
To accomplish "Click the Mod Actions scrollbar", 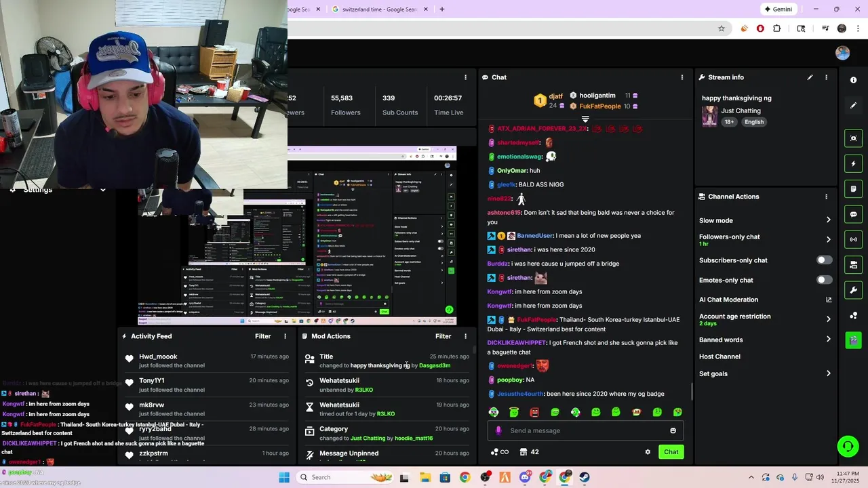I will pyautogui.click(x=473, y=350).
